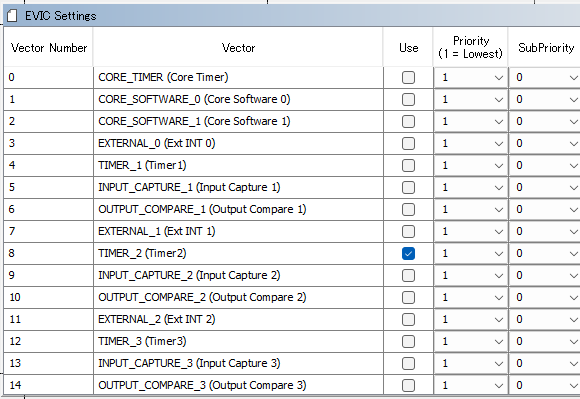Expand SubPriority dropdown for TIMER_3

coord(545,341)
